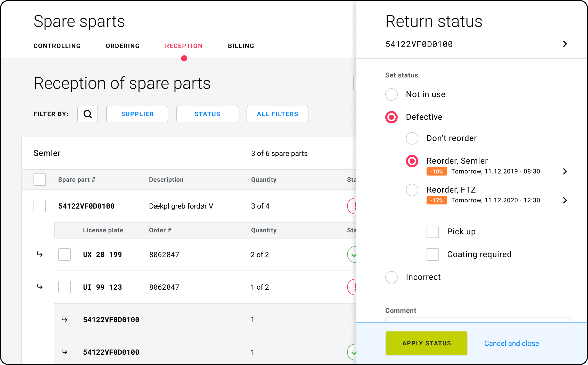Screen dimensions: 588x365
Task: Select the Not in use radio button
Action: (391, 94)
